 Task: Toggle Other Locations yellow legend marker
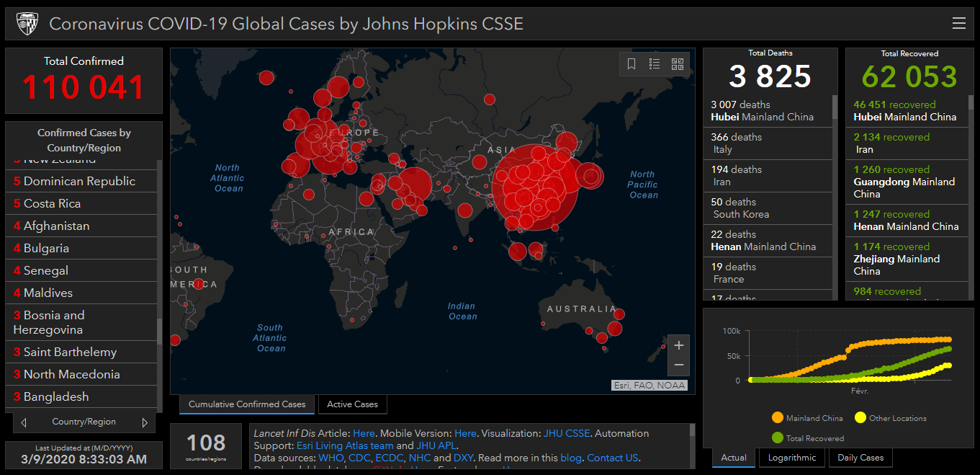860,418
